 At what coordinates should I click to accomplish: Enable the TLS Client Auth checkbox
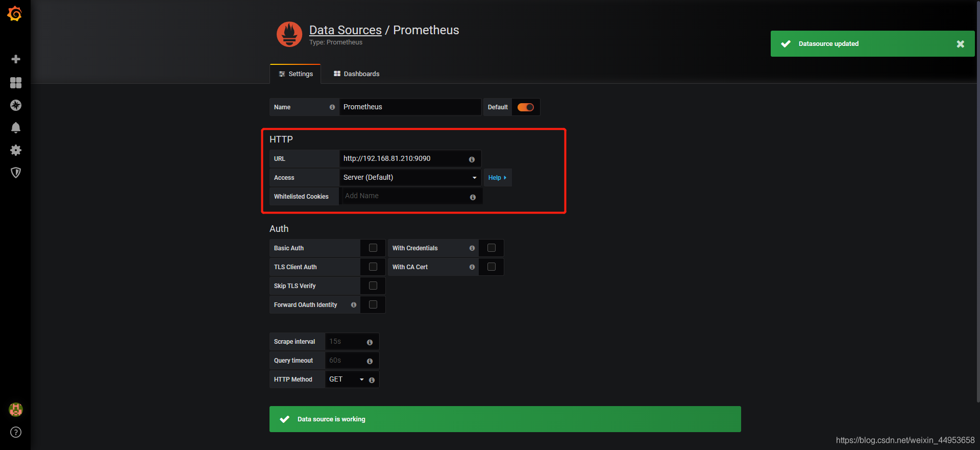pos(373,267)
